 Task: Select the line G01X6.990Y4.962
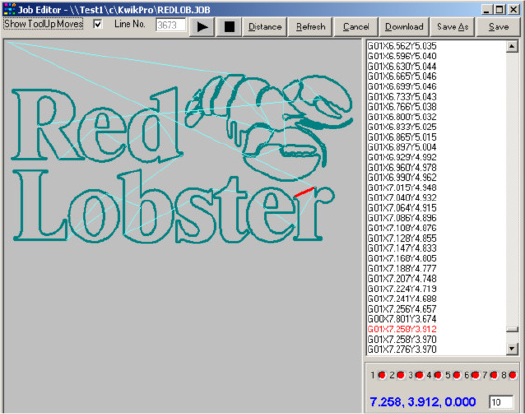[x=402, y=177]
